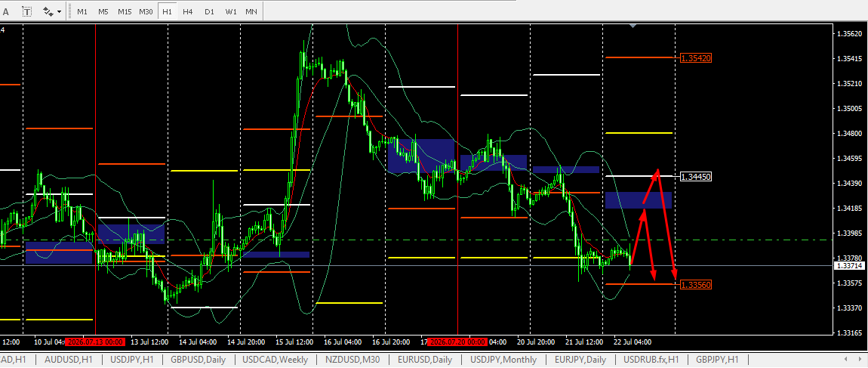Open the EURUSD,Daily chart tab
This screenshot has width=868, height=368.
click(x=425, y=360)
